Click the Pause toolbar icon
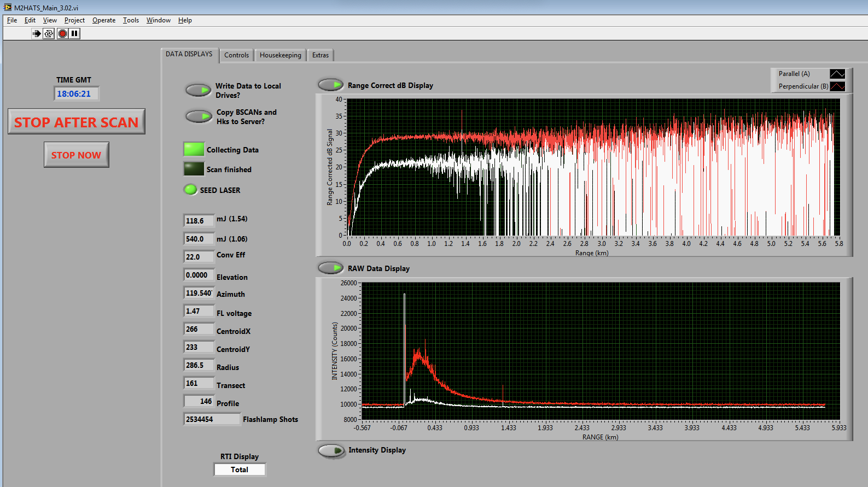This screenshot has width=868, height=487. point(75,33)
